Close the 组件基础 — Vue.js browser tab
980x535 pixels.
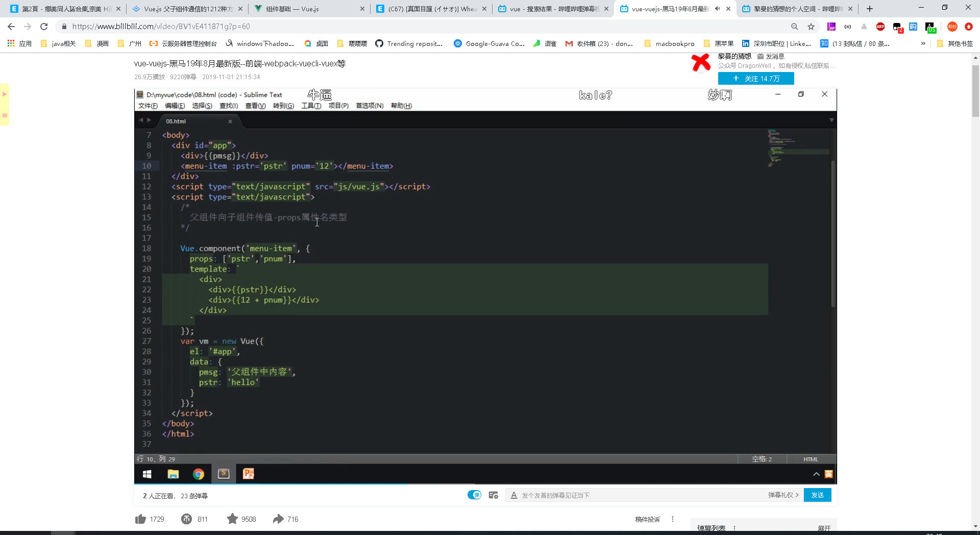[x=362, y=9]
